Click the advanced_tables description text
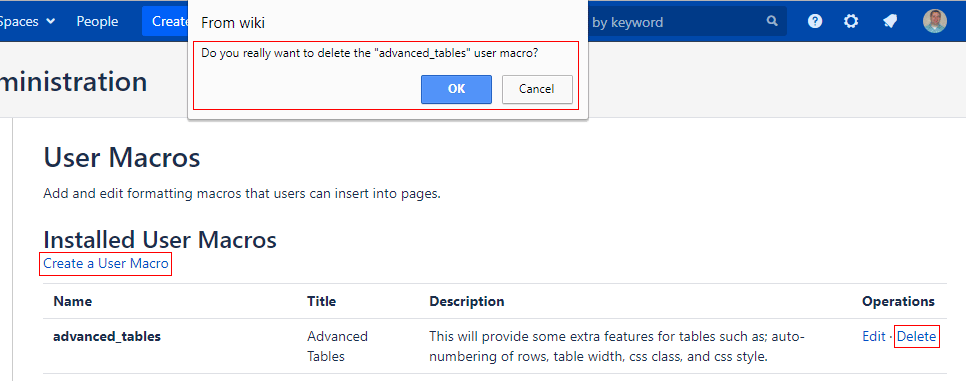966x381 pixels. click(617, 346)
